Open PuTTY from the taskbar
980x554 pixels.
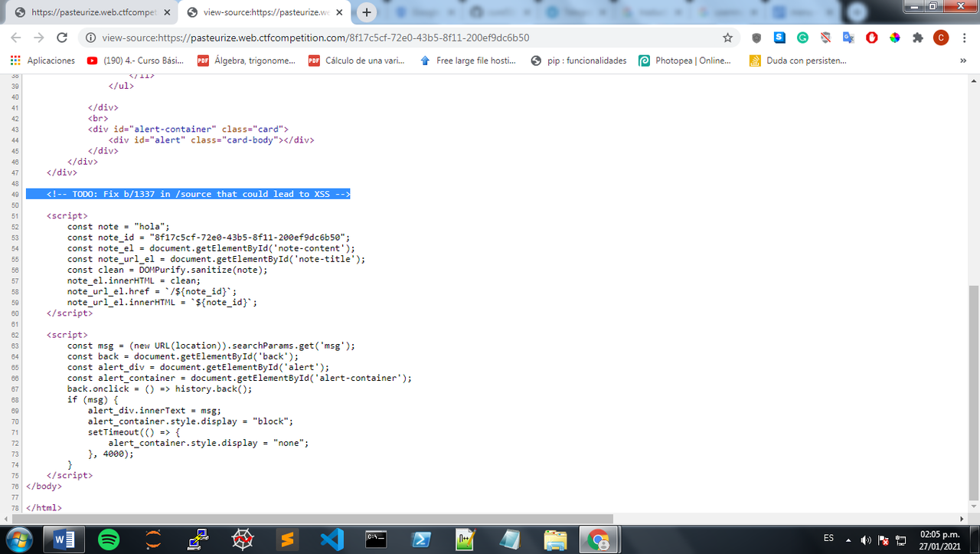[x=198, y=539]
